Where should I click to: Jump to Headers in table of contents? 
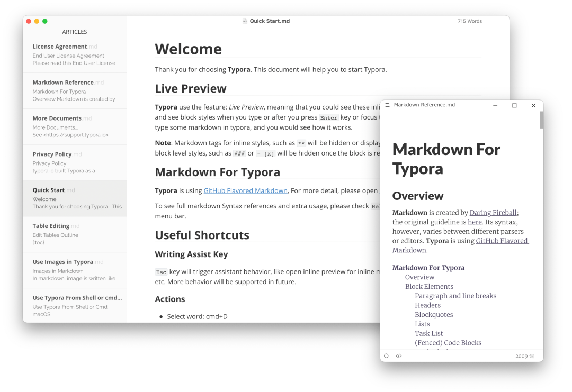(x=427, y=305)
